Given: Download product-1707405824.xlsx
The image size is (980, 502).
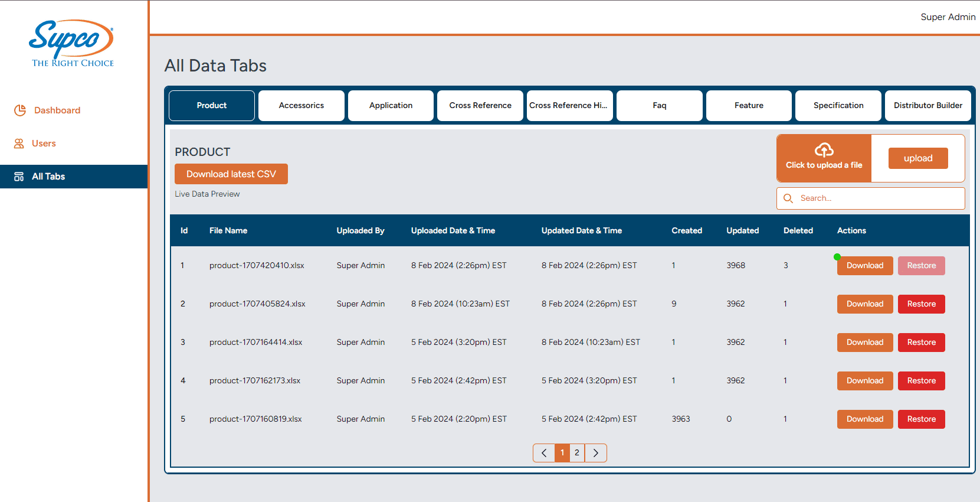Looking at the screenshot, I should [865, 304].
